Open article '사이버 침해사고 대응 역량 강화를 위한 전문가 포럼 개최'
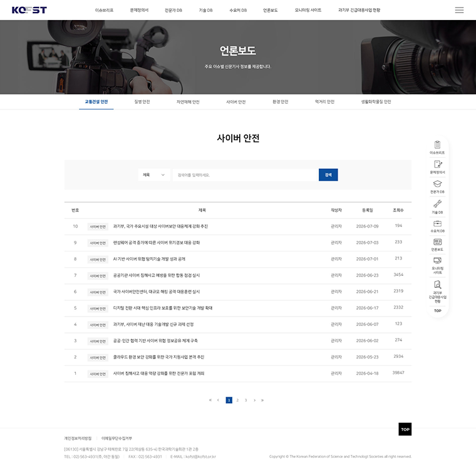 (x=158, y=374)
